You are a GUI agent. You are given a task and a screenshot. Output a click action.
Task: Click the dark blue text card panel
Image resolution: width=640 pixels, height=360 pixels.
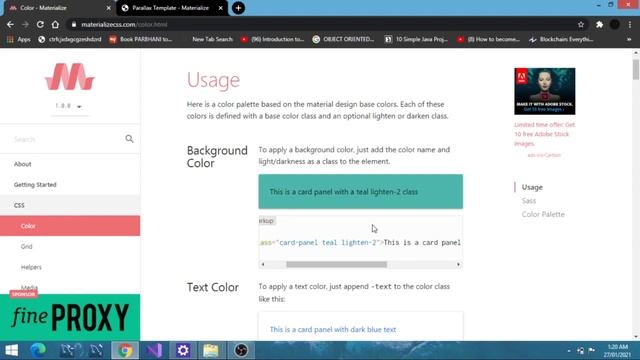(x=361, y=326)
